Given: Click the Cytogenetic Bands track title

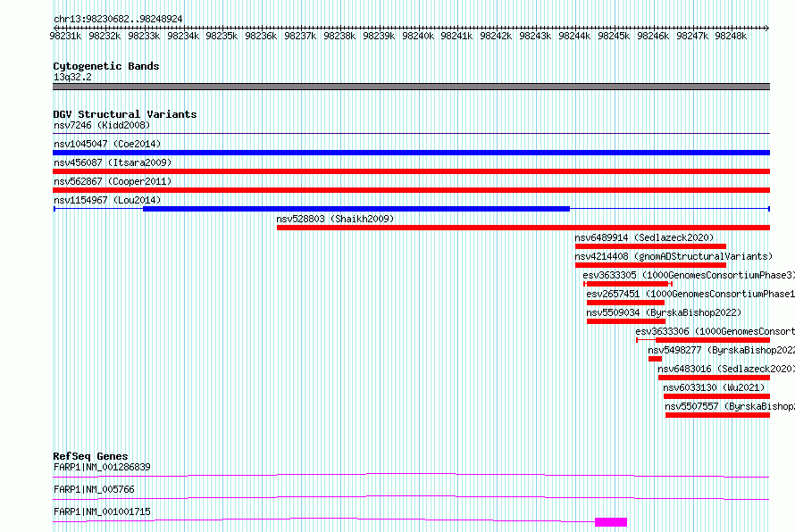Looking at the screenshot, I should (106, 66).
